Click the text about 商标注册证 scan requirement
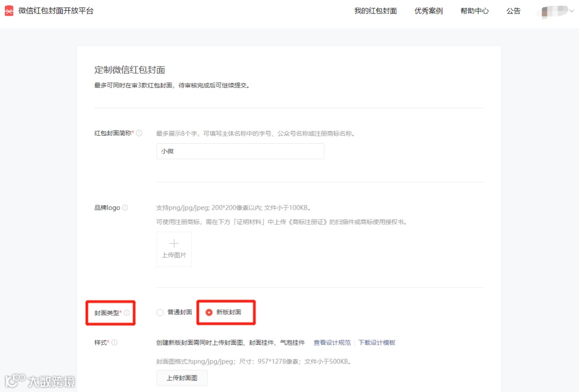This screenshot has height=392, width=579. tap(281, 222)
